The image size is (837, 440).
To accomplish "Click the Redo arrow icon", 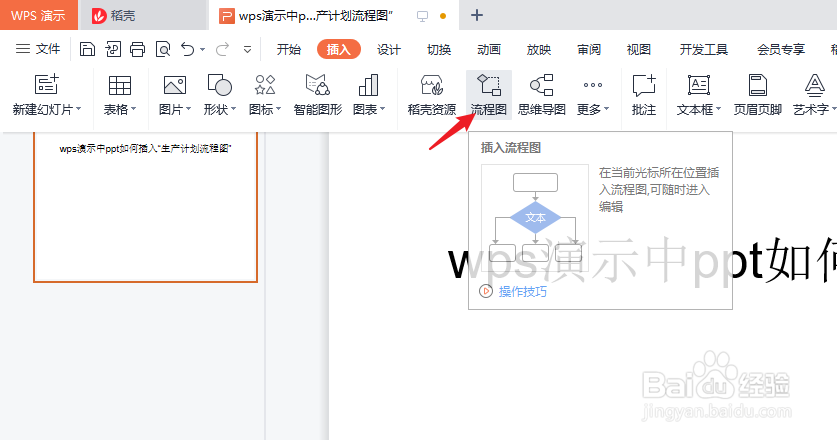I will point(222,49).
